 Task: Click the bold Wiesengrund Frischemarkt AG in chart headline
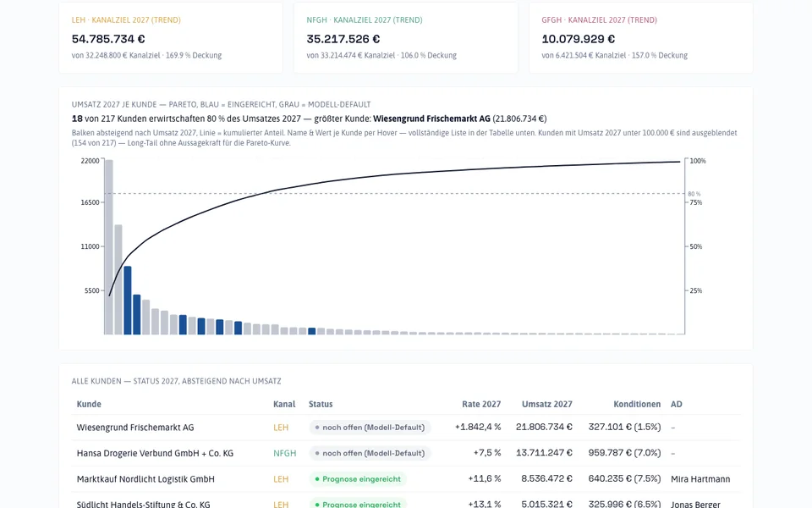pyautogui.click(x=431, y=119)
